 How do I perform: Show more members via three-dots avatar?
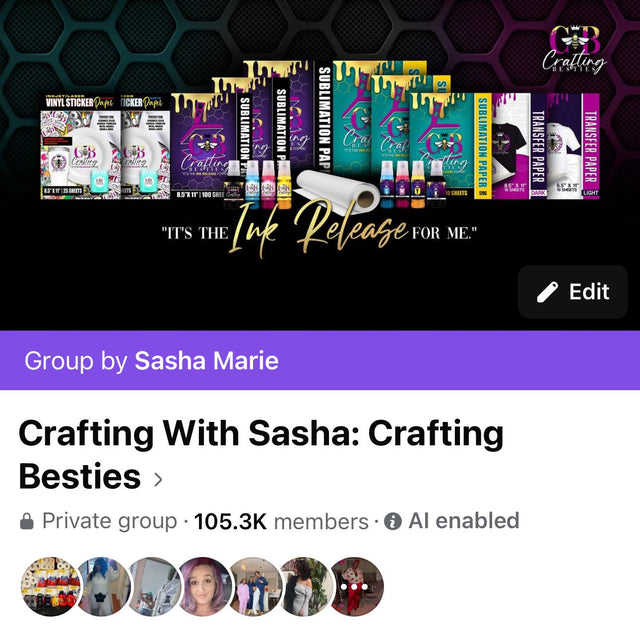pos(355,586)
